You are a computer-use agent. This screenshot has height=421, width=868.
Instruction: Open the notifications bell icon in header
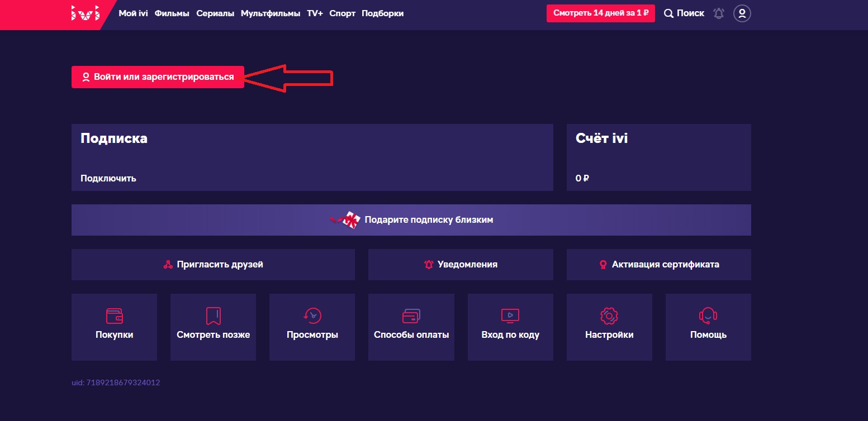coord(719,13)
